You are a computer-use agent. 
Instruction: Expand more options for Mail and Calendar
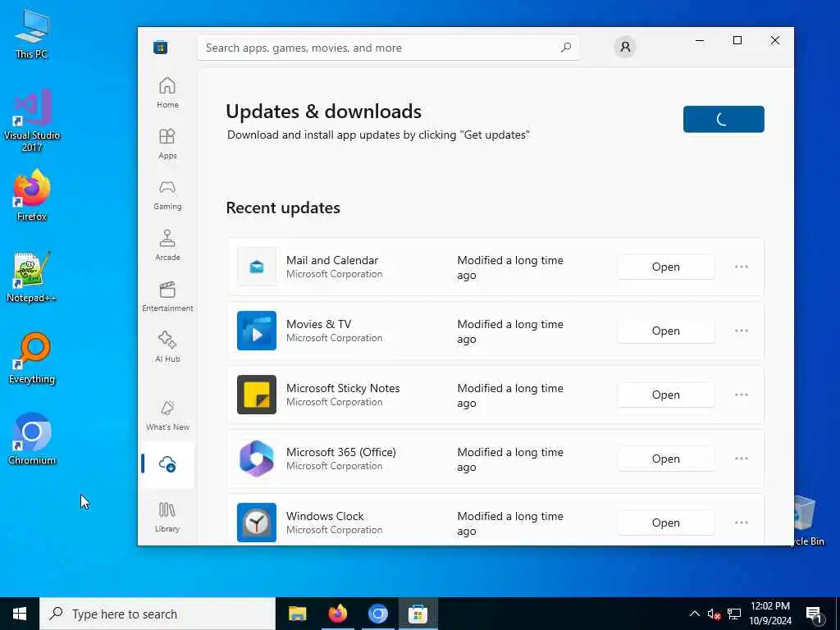(x=742, y=267)
